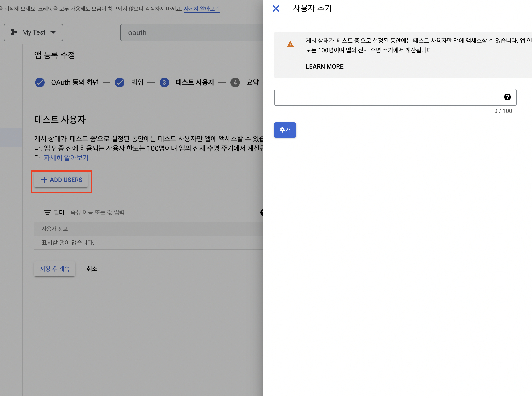
Task: Click the 취소 cancel button
Action: 92,268
